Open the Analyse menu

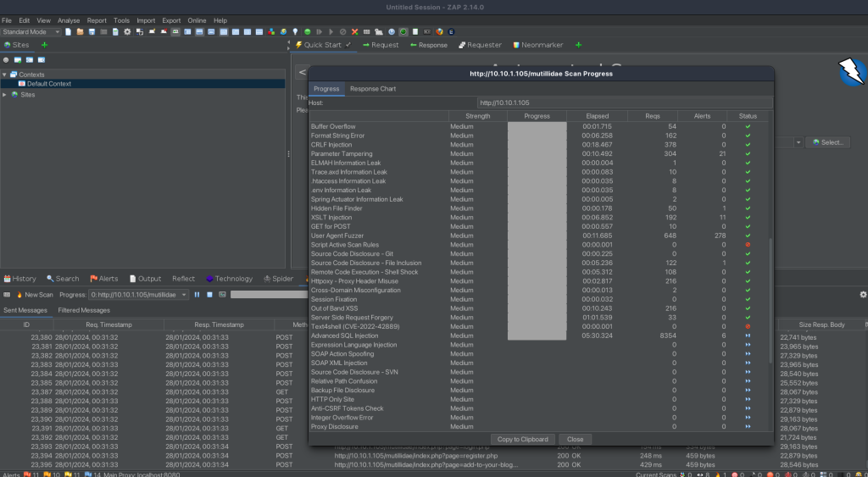click(69, 20)
